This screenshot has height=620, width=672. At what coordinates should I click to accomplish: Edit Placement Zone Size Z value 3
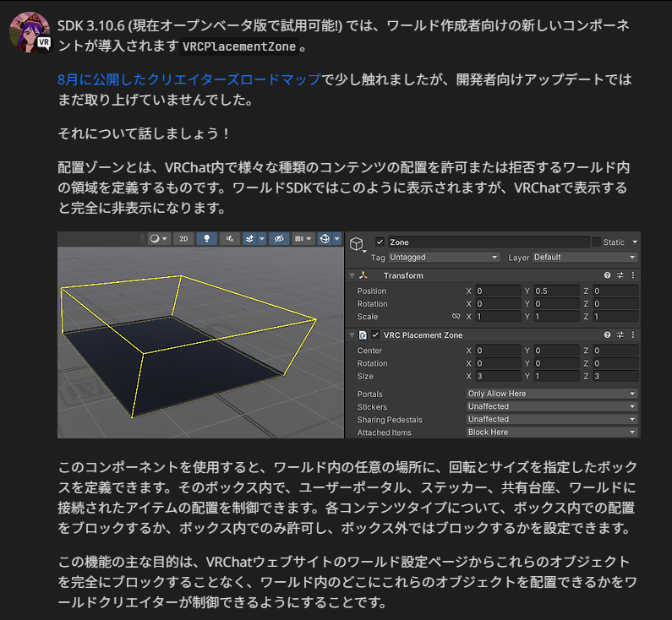pyautogui.click(x=615, y=376)
